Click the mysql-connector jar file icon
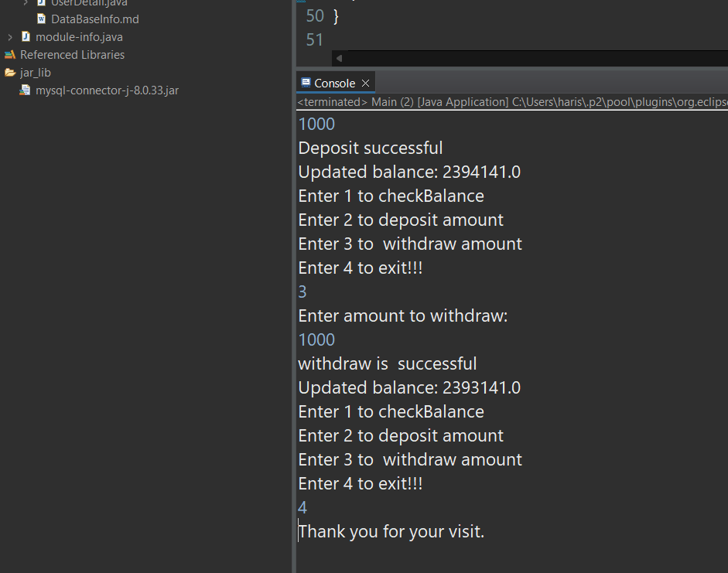The height and width of the screenshot is (573, 728). pos(26,90)
